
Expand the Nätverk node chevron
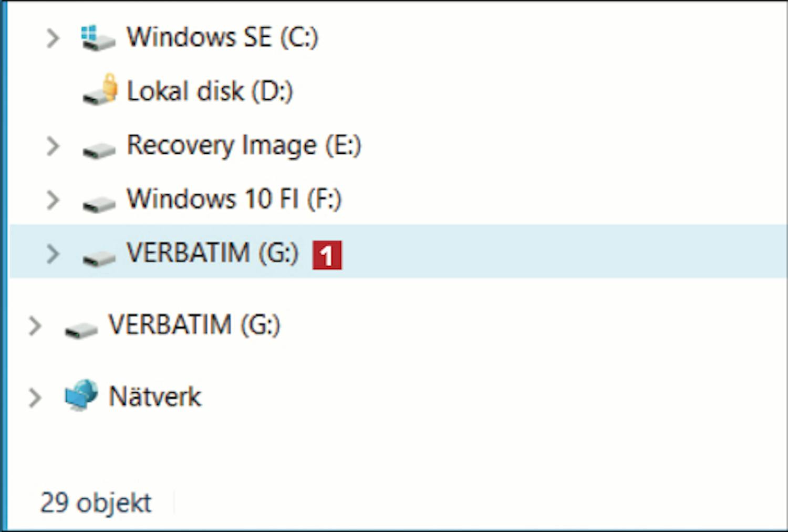[x=35, y=398]
